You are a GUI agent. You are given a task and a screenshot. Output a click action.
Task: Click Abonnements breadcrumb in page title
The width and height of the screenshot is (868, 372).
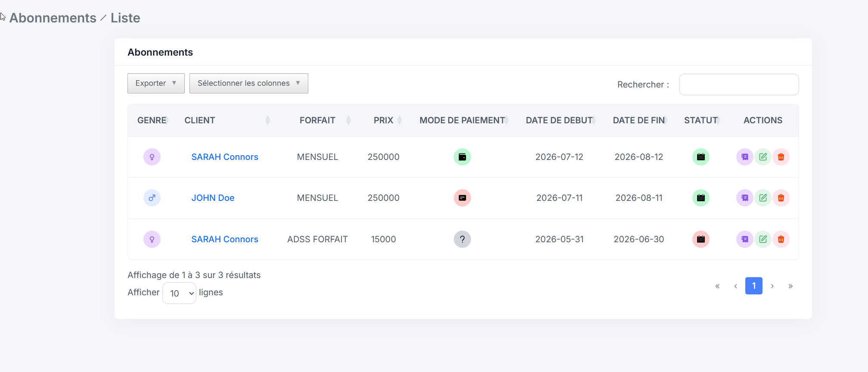(x=53, y=18)
